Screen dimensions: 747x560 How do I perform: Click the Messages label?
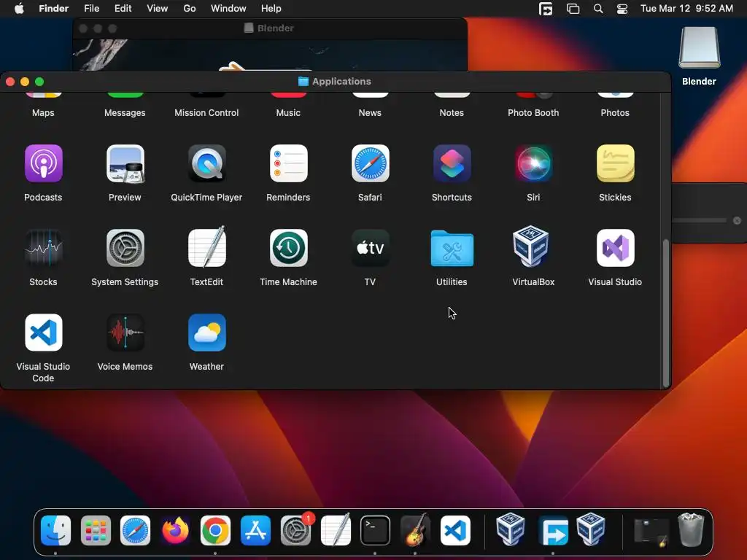click(125, 113)
